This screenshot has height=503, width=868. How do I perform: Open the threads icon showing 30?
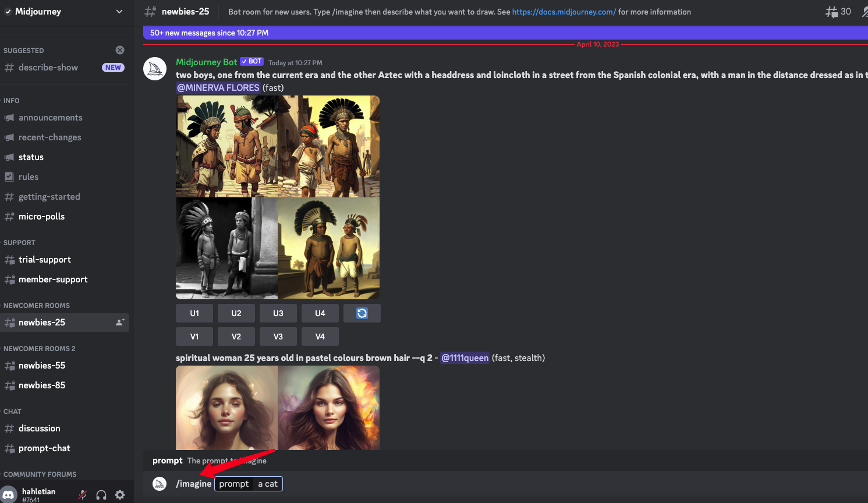838,12
